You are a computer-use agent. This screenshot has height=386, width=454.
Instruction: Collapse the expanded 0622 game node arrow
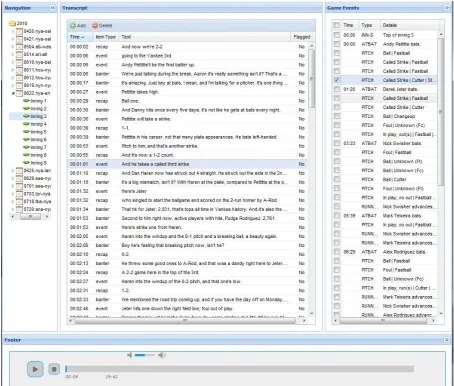pyautogui.click(x=13, y=93)
